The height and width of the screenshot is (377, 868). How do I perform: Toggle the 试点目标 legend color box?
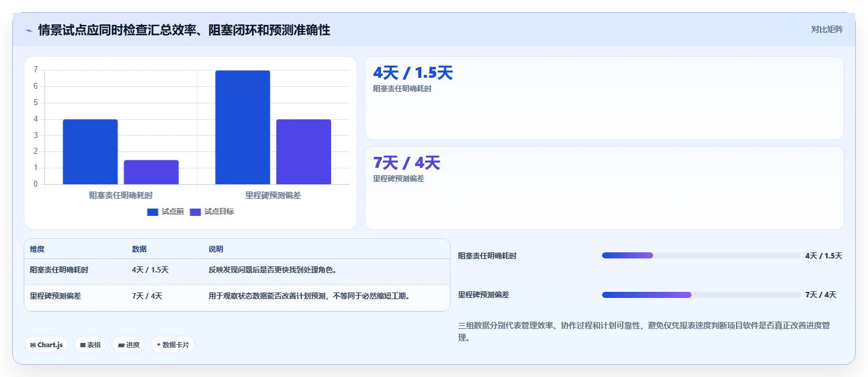pyautogui.click(x=195, y=212)
